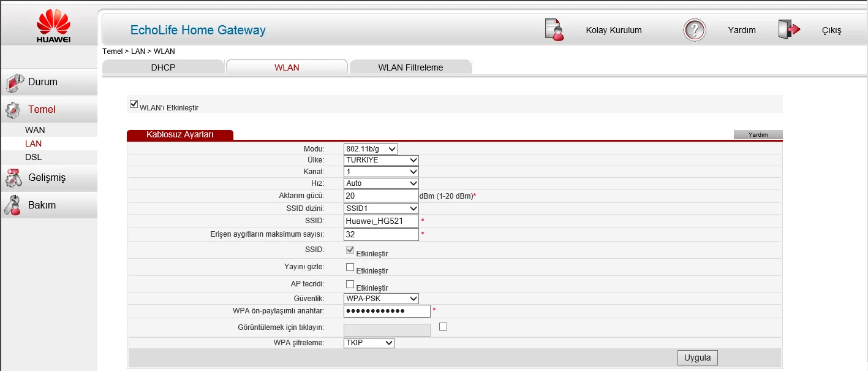Viewport: 868px width, 371px height.
Task: Toggle the SSID Etkinleştir checkbox
Action: click(350, 250)
